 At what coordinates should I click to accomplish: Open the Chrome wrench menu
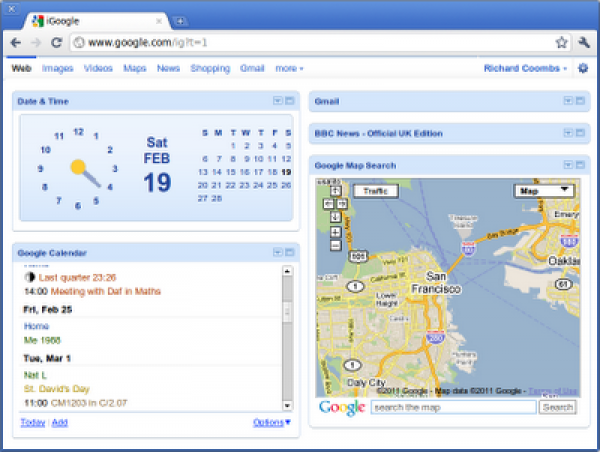click(584, 42)
